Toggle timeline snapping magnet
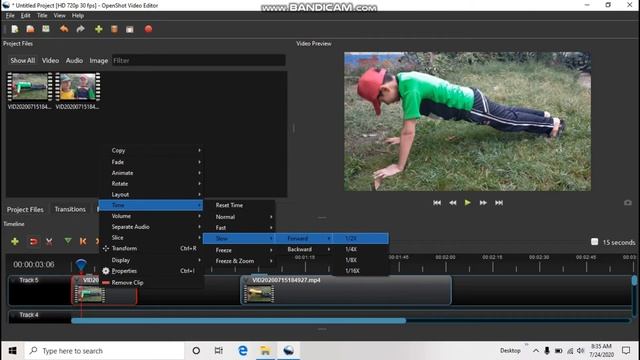 coord(33,242)
